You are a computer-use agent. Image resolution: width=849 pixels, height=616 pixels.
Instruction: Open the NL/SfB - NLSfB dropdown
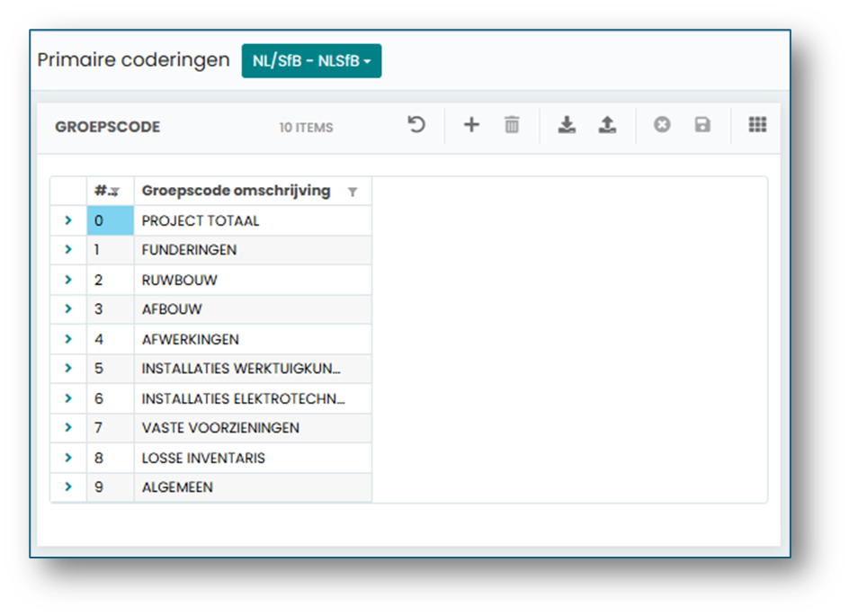point(311,60)
